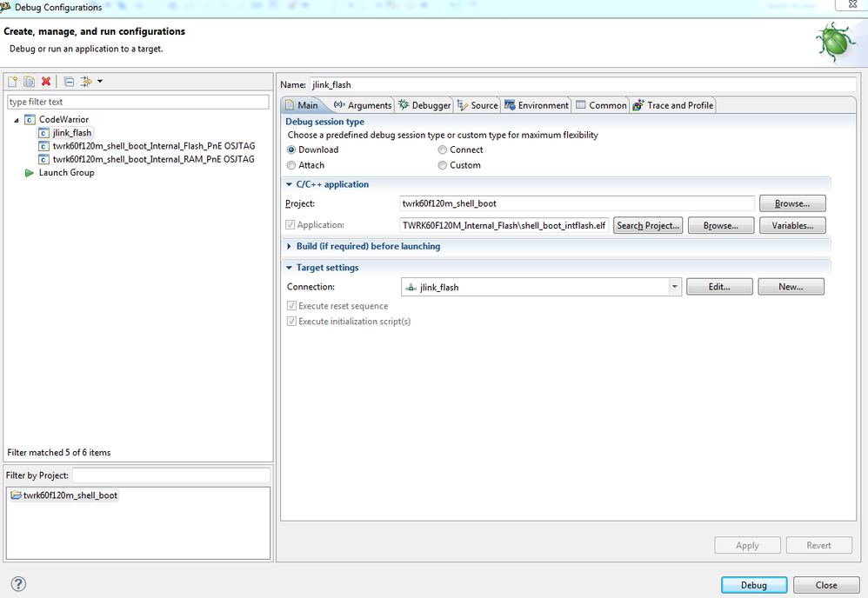Click the Apply button
The image size is (868, 598).
747,546
